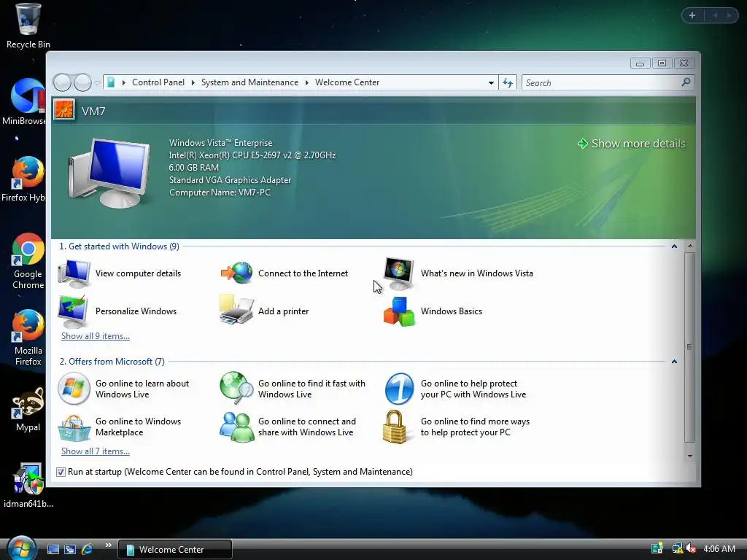Select Firefox Hybrid desktop shortcut

(x=27, y=172)
